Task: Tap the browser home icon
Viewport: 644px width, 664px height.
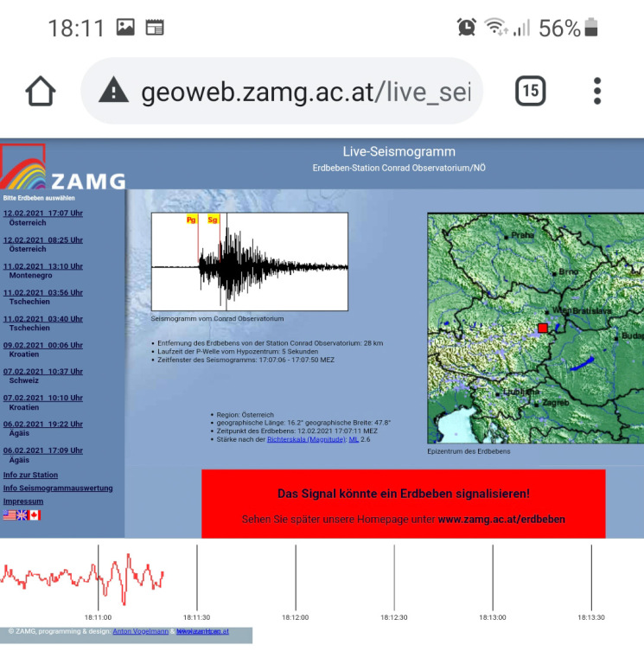Action: pyautogui.click(x=41, y=91)
